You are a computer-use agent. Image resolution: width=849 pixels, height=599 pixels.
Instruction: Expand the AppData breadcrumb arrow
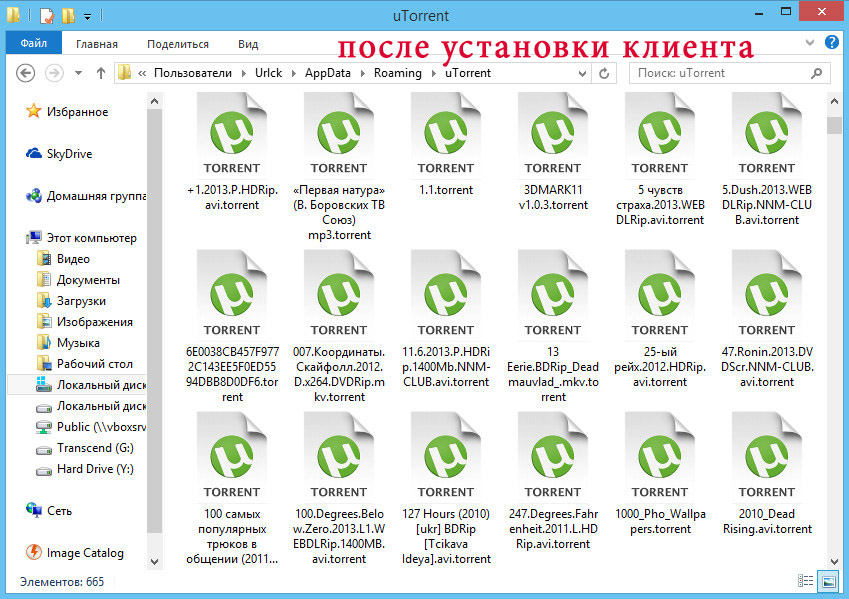[x=362, y=73]
